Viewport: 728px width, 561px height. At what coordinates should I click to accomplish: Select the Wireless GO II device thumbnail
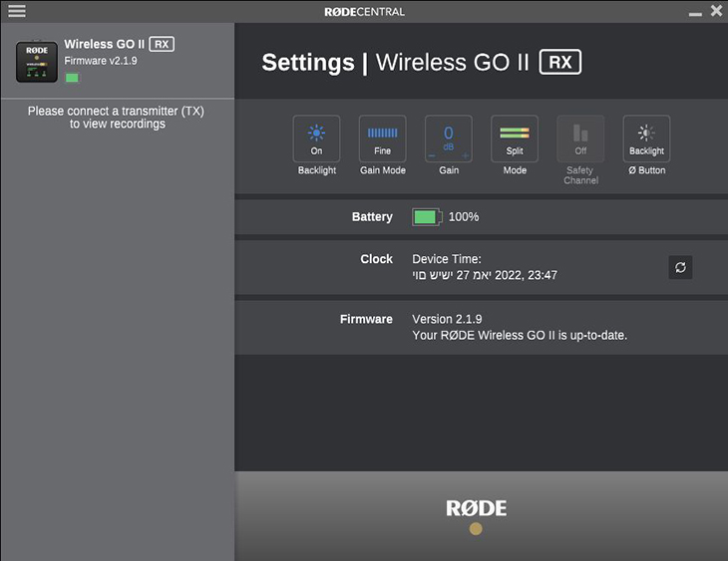37,62
